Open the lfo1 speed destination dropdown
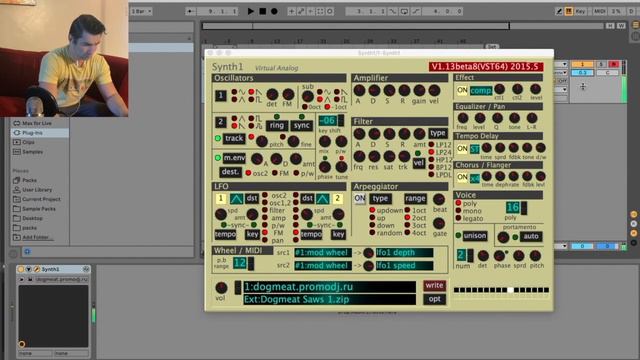 pyautogui.click(x=404, y=266)
